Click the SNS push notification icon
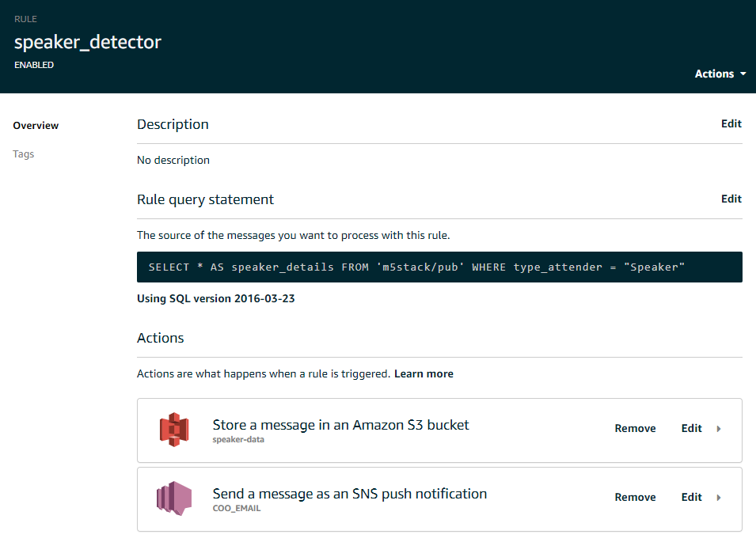This screenshot has width=756, height=542. [174, 498]
